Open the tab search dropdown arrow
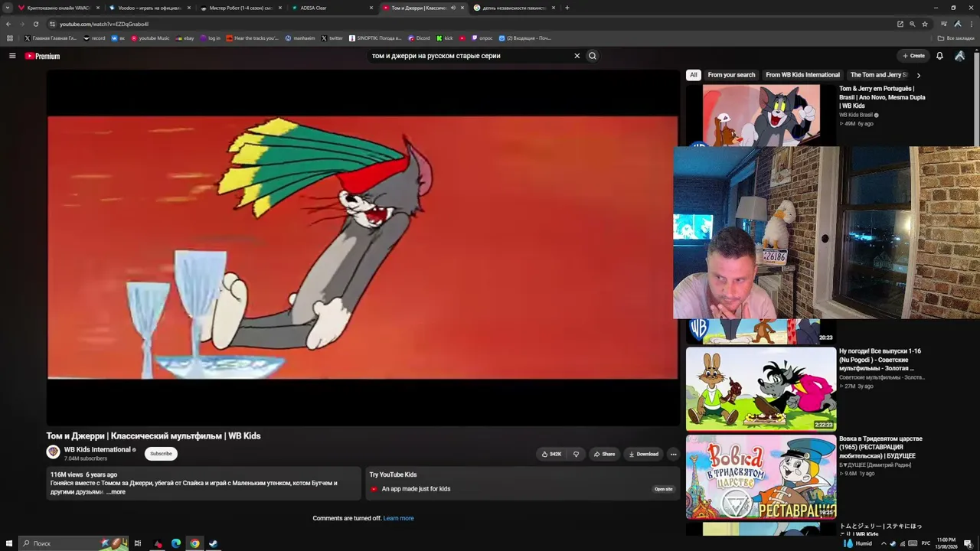 click(8, 8)
